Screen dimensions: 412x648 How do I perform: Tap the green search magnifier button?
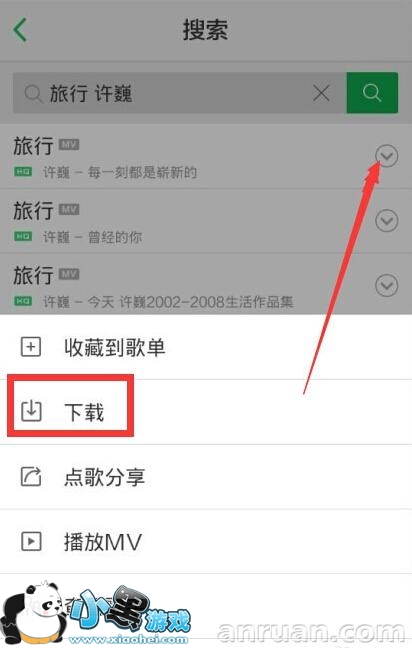372,93
